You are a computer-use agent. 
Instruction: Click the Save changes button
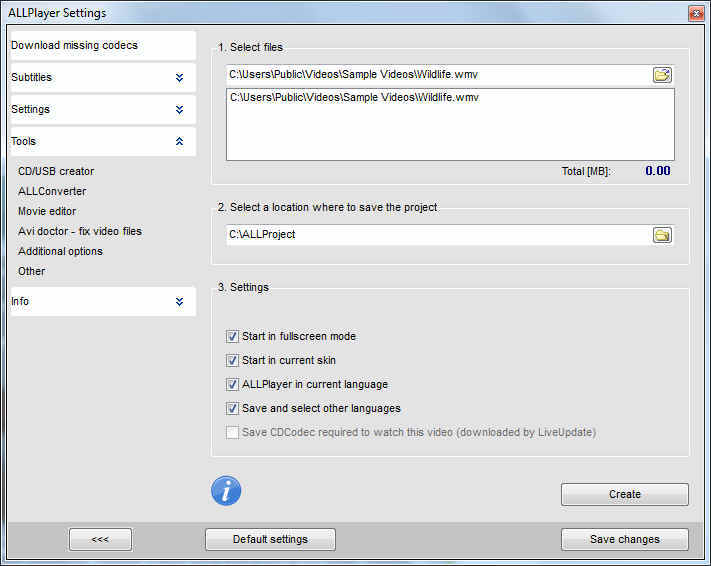[624, 540]
